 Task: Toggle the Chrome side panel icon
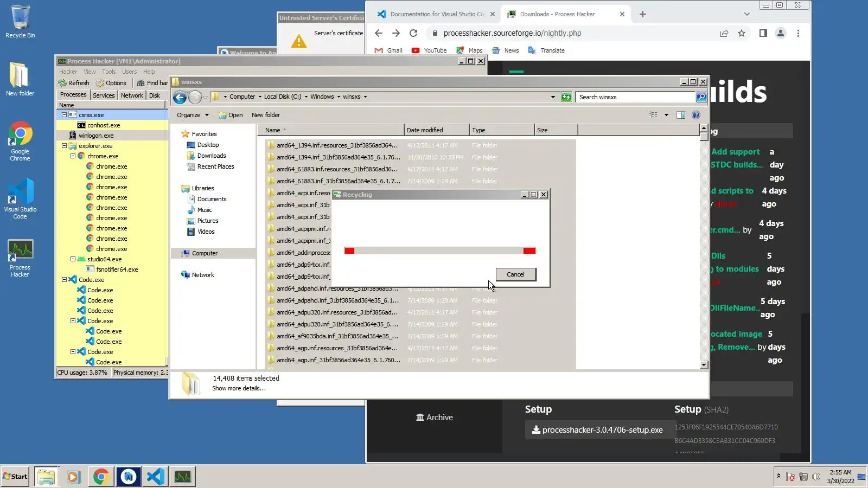(763, 33)
